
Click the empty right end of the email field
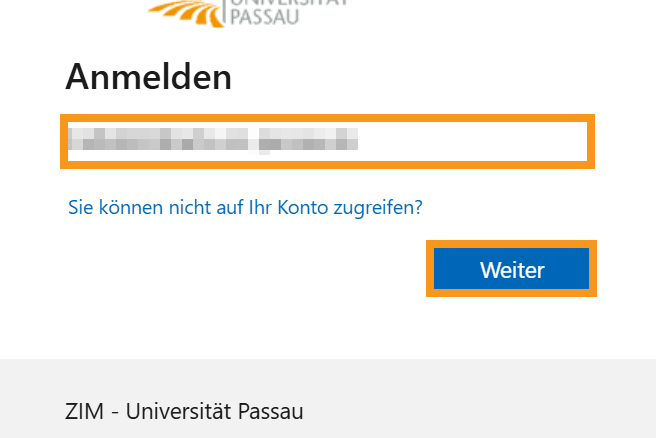click(500, 141)
